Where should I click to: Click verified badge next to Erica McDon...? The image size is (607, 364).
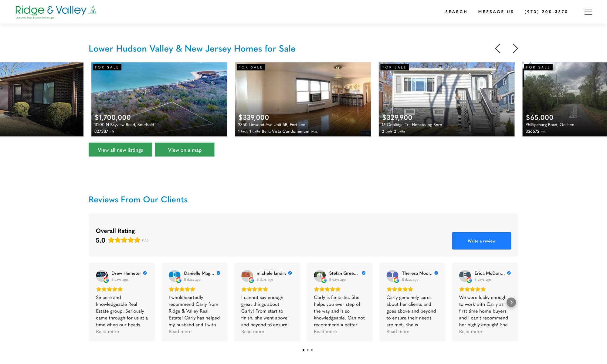(x=509, y=273)
